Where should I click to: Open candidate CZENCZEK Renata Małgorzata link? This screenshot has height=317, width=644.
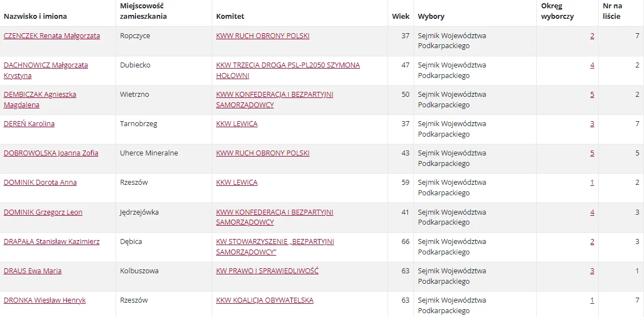tap(52, 36)
